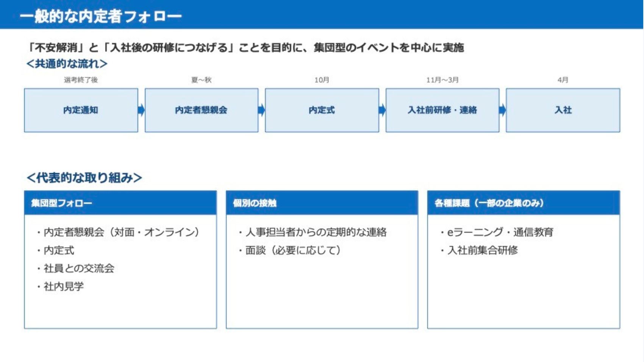644x362 pixels.
Task: Click the 内定式 step box
Action: click(x=322, y=110)
